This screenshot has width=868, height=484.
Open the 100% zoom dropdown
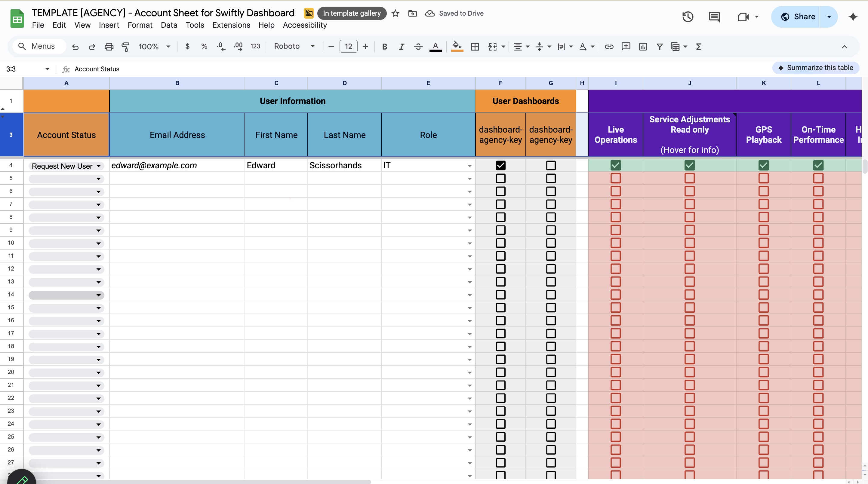[154, 47]
